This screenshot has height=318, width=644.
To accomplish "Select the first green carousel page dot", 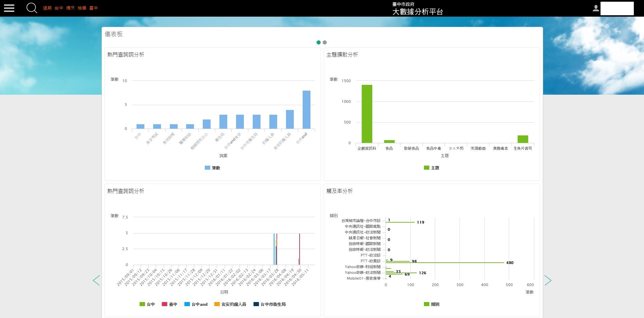I will coord(318,42).
